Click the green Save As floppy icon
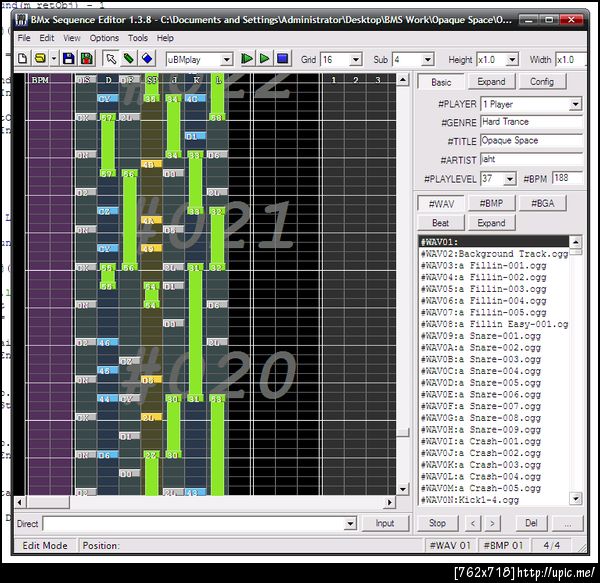 [x=87, y=59]
